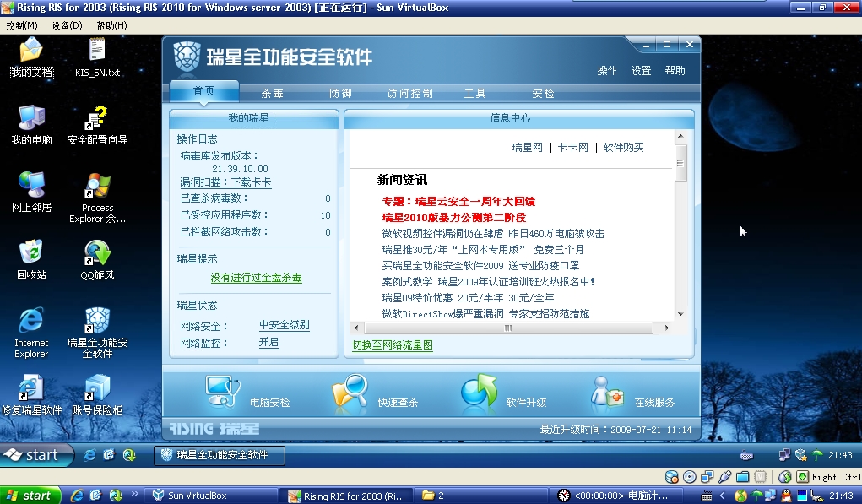Click IE quick launch icon in guest taskbar
This screenshot has width=862, height=504.
pyautogui.click(x=89, y=455)
